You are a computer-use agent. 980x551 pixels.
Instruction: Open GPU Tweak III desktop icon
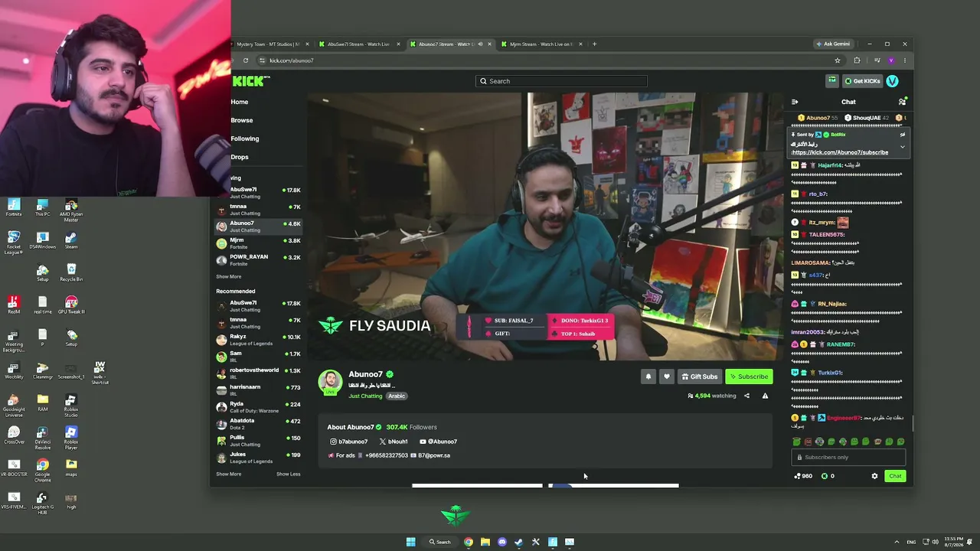[x=71, y=305]
